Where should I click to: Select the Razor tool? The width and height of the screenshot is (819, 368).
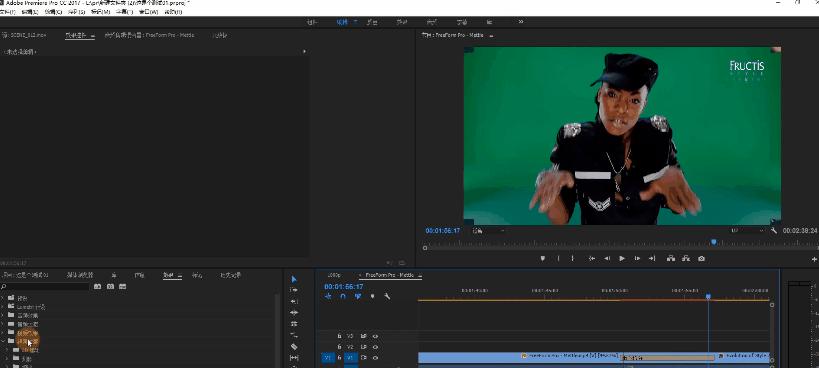point(294,347)
